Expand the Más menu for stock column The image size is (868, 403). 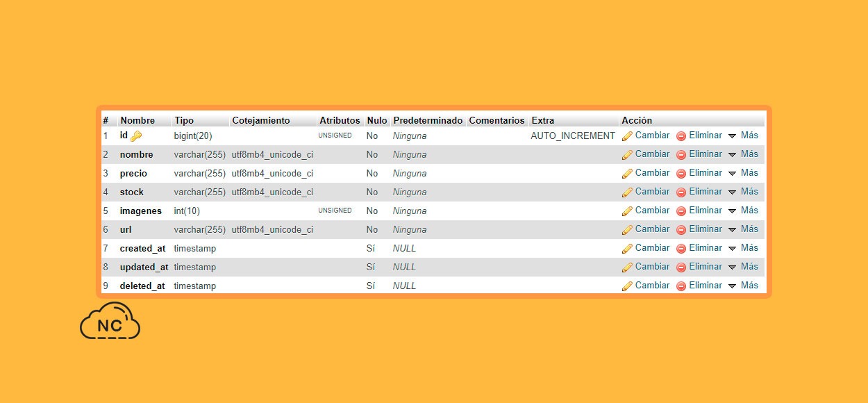click(743, 192)
